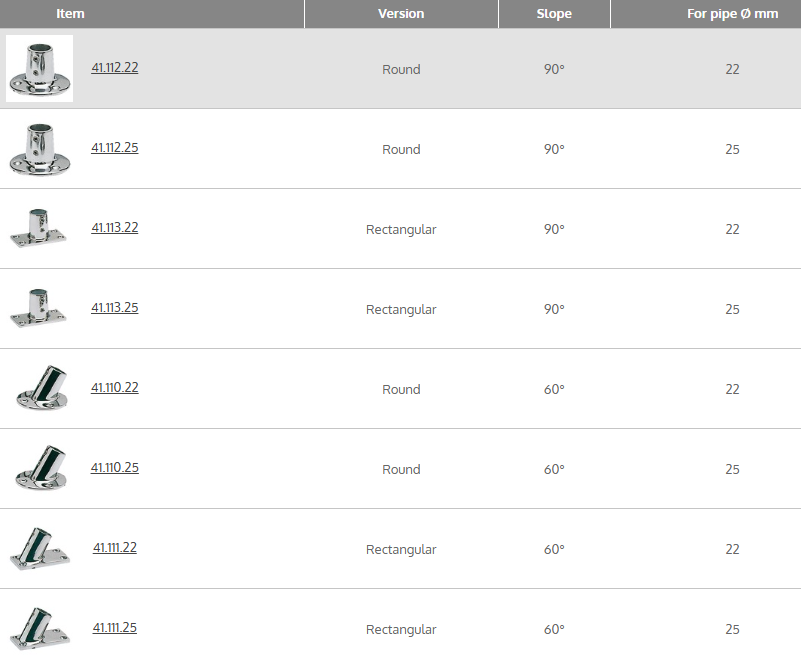
Task: Click rectangular base image for 41.113.22
Action: (39, 228)
